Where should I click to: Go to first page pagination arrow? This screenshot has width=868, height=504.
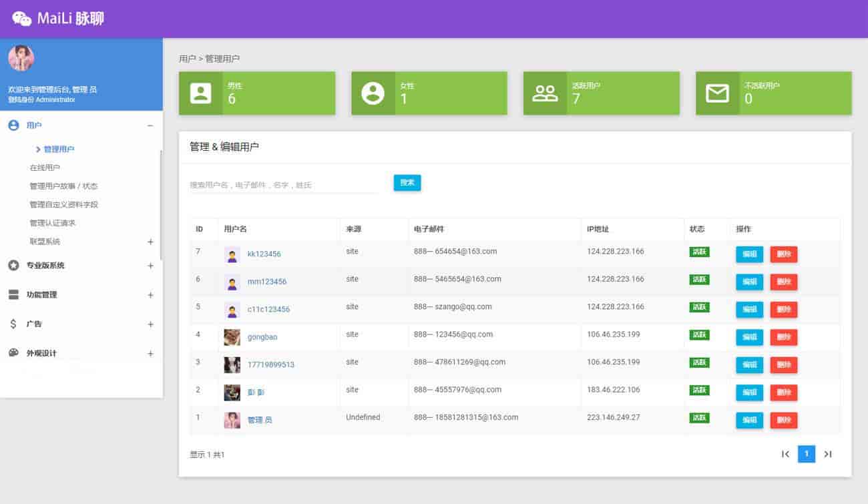coord(785,454)
